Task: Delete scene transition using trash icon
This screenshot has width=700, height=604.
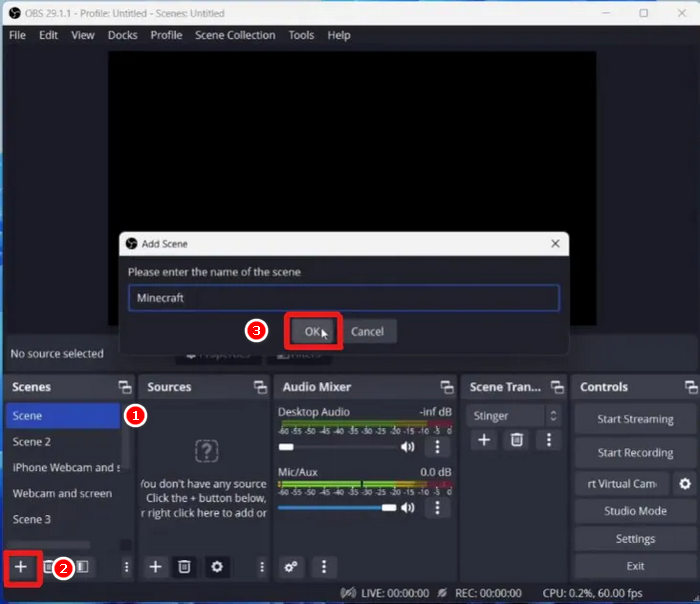Action: click(x=516, y=440)
